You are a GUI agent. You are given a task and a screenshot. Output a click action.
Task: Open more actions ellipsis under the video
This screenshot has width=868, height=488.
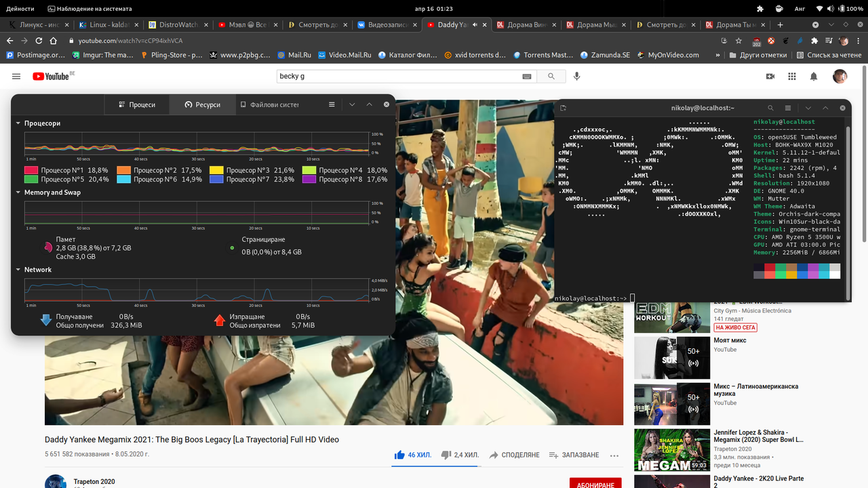tap(614, 455)
